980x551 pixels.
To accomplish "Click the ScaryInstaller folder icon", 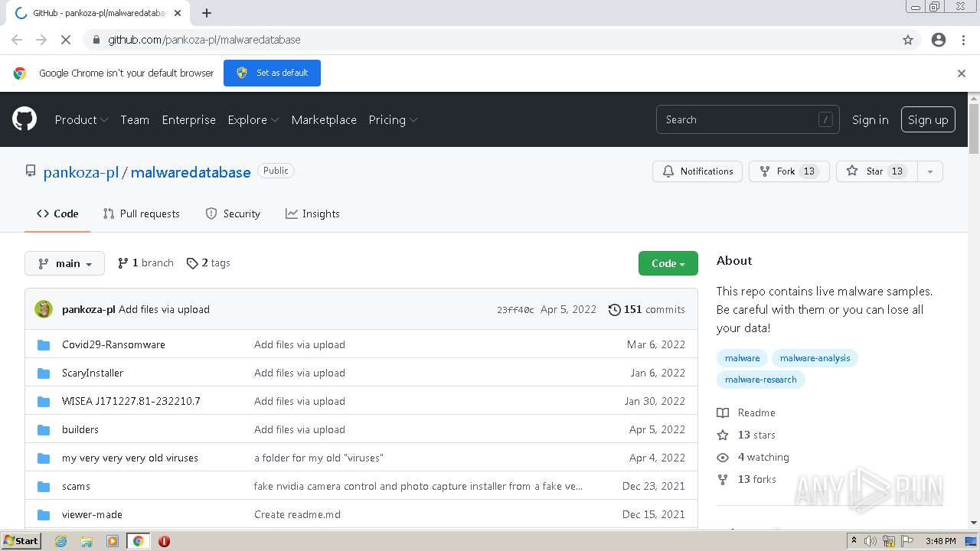I will click(x=44, y=373).
